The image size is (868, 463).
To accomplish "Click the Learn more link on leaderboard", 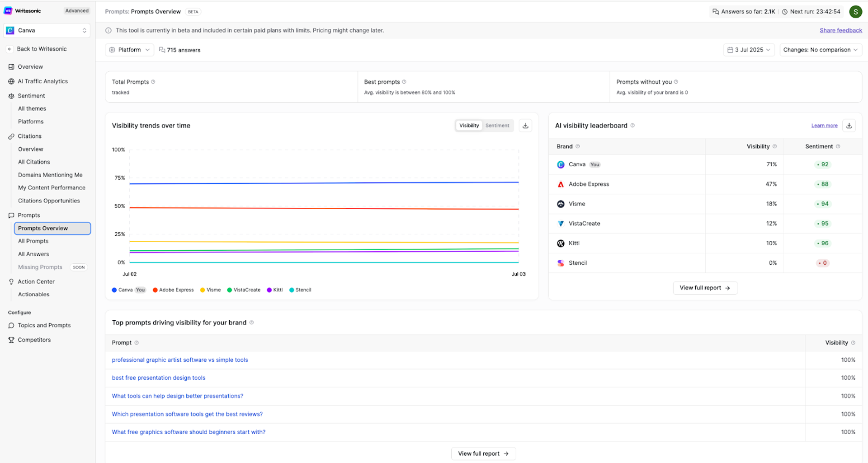I will tap(824, 126).
